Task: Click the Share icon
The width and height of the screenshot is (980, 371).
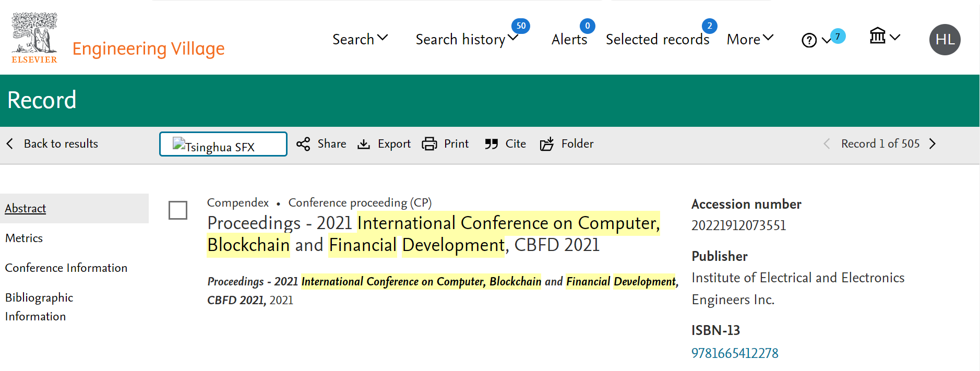Action: click(x=303, y=144)
